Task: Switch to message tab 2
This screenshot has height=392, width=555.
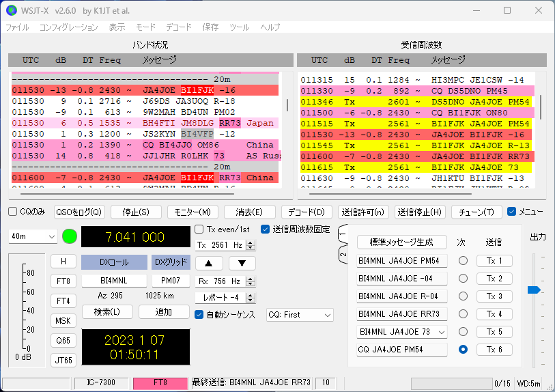Action: click(x=343, y=254)
